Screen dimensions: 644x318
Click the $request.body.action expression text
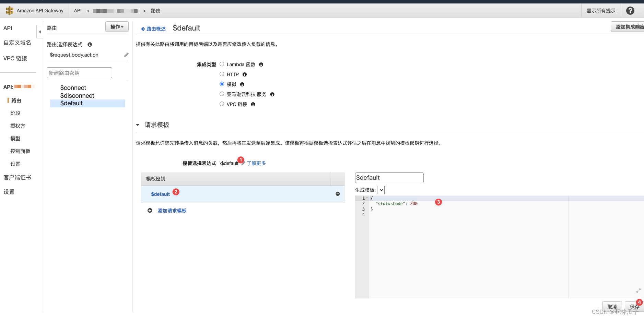74,55
